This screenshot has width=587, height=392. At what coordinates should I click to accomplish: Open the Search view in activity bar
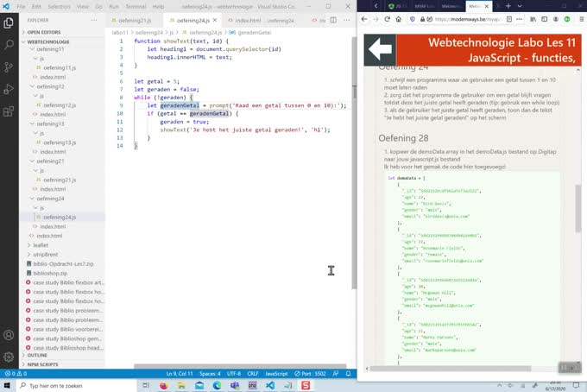click(9, 41)
